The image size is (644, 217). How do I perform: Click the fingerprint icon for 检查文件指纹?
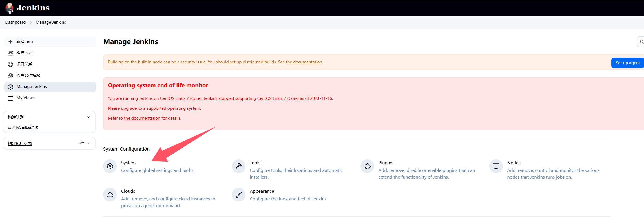[x=10, y=76]
